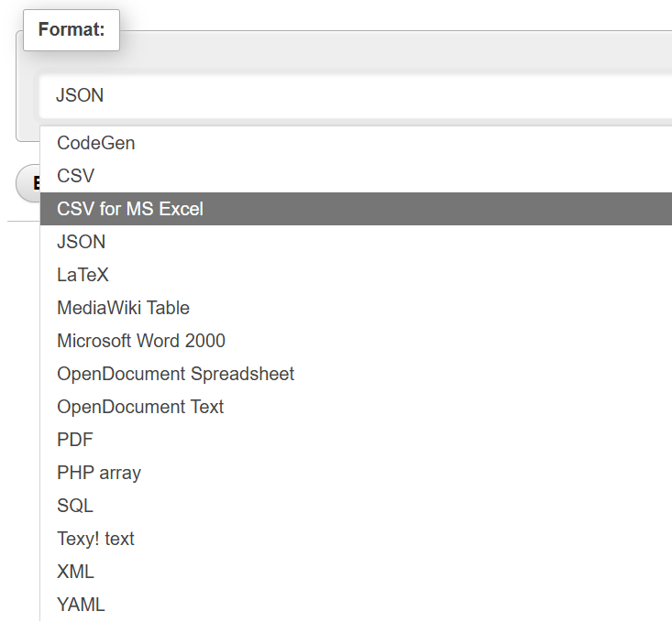The image size is (672, 633).
Task: Choose XML export format
Action: click(356, 572)
